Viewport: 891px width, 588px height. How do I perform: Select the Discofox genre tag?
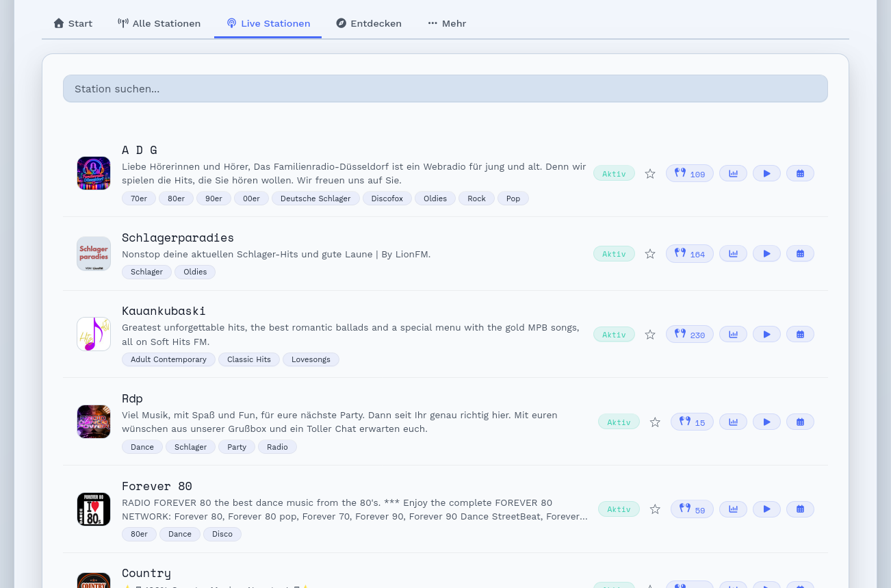(387, 199)
